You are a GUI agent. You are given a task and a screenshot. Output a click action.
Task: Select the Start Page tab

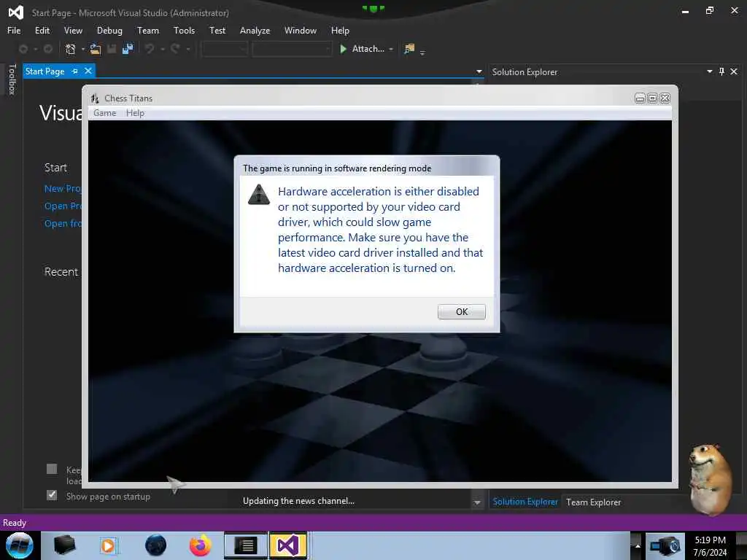point(44,71)
